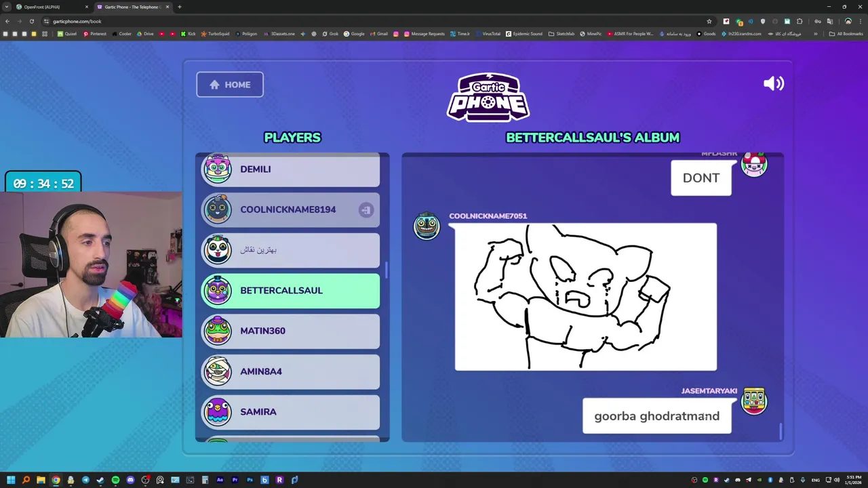
Task: Click the COOLNICKNAME7051 avatar in the album
Action: (427, 226)
